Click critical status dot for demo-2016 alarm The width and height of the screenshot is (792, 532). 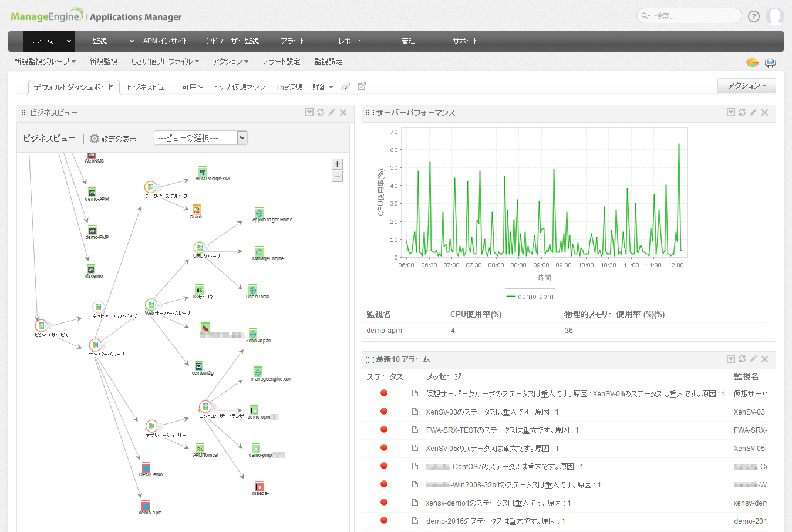[x=384, y=520]
